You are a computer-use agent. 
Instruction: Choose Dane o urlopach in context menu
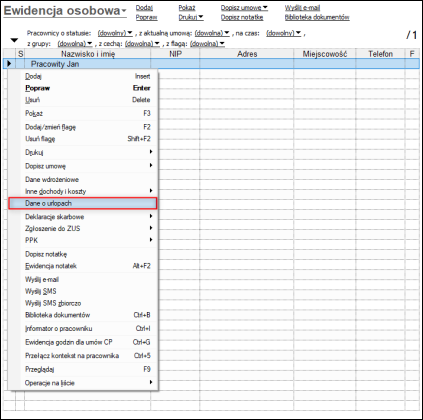pyautogui.click(x=83, y=203)
